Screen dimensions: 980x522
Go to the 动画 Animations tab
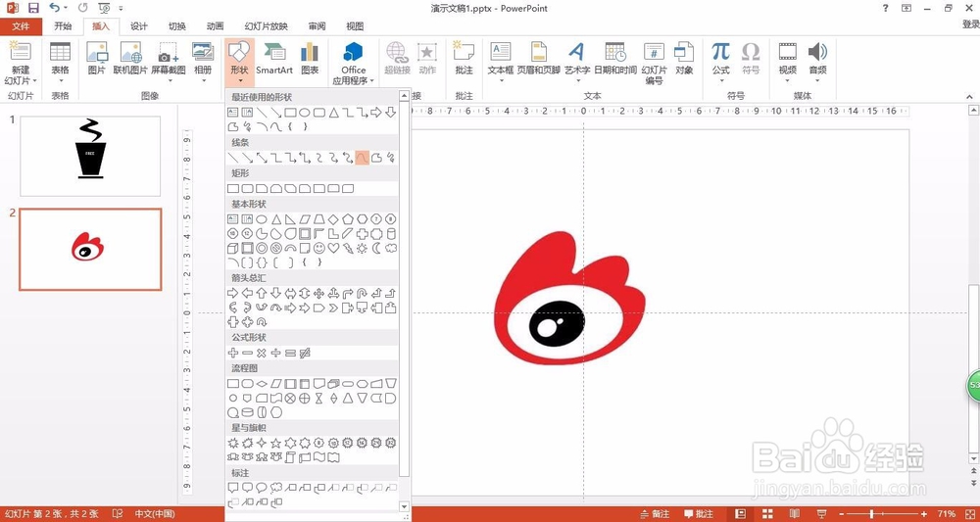tap(215, 26)
